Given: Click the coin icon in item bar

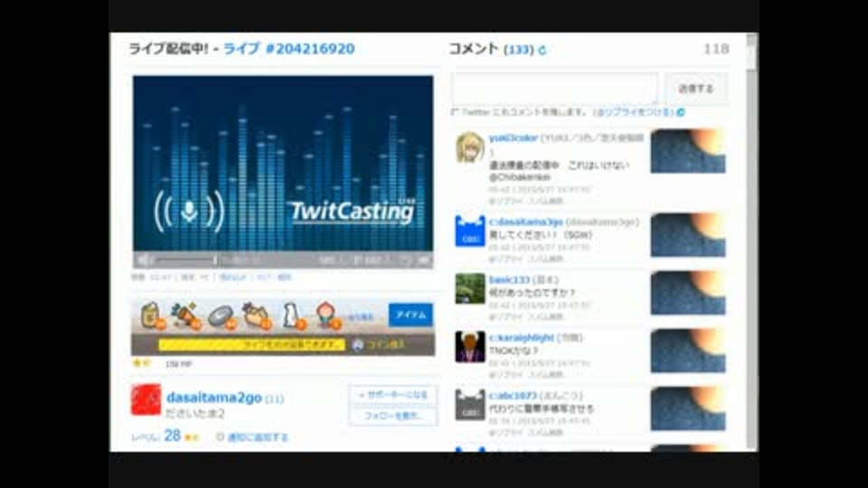Looking at the screenshot, I should 358,344.
